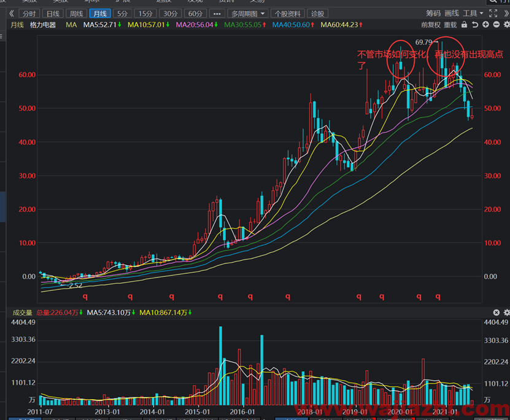The height and width of the screenshot is (420, 510).
Task: Close volume panel with X icon
Action: (496, 313)
